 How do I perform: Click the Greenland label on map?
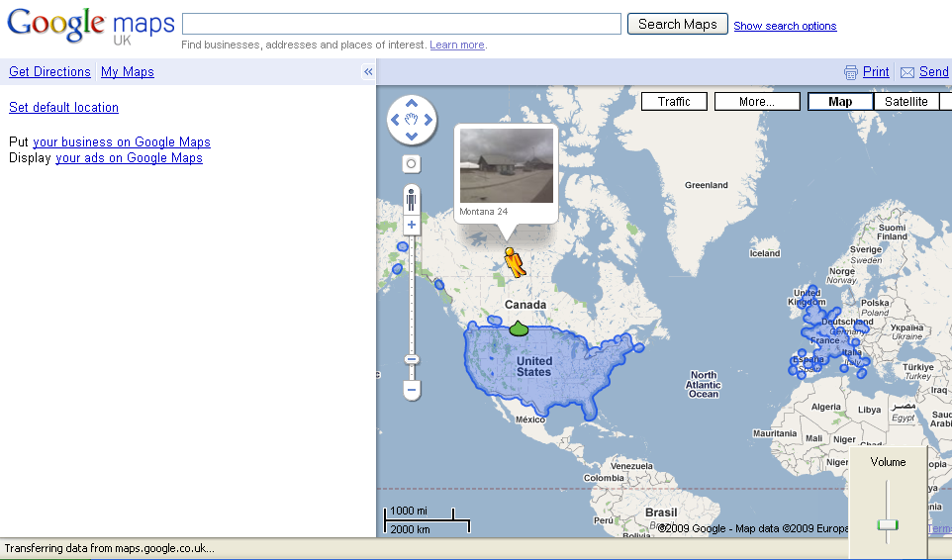point(707,185)
